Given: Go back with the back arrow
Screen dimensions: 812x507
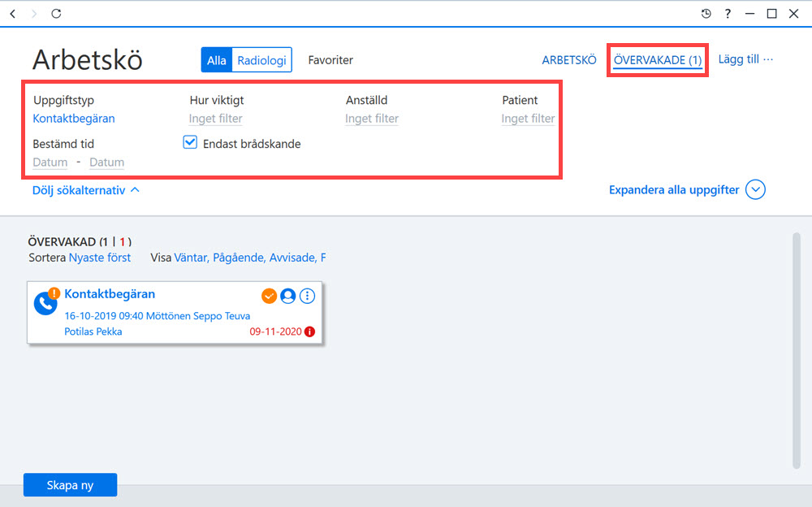Looking at the screenshot, I should tap(13, 14).
